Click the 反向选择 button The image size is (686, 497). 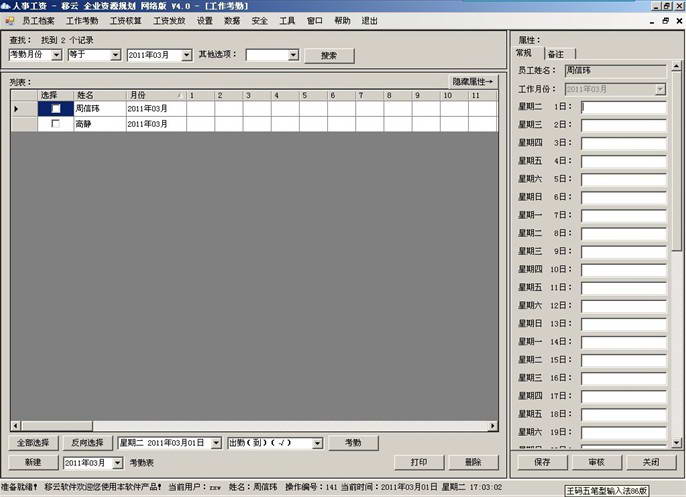(88, 443)
